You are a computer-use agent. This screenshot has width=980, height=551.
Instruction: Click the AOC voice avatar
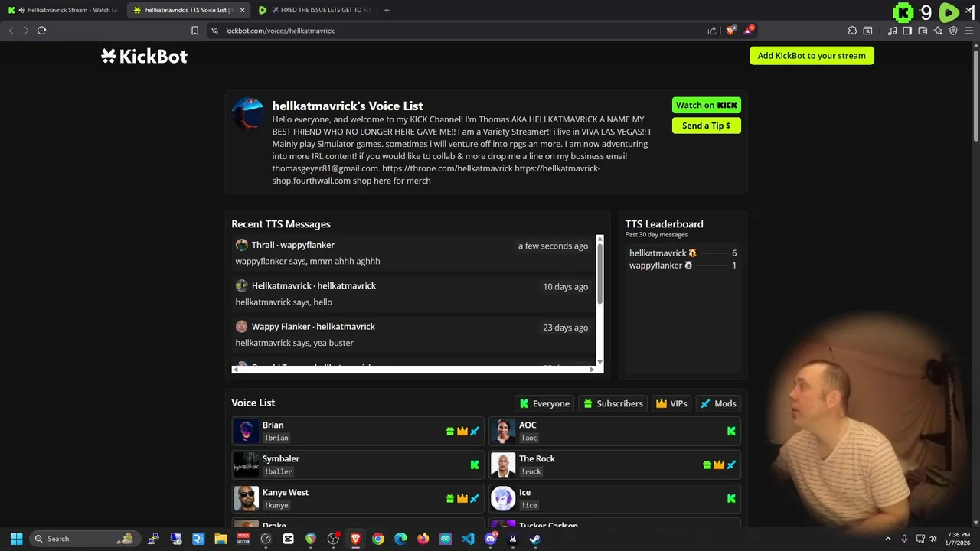503,431
